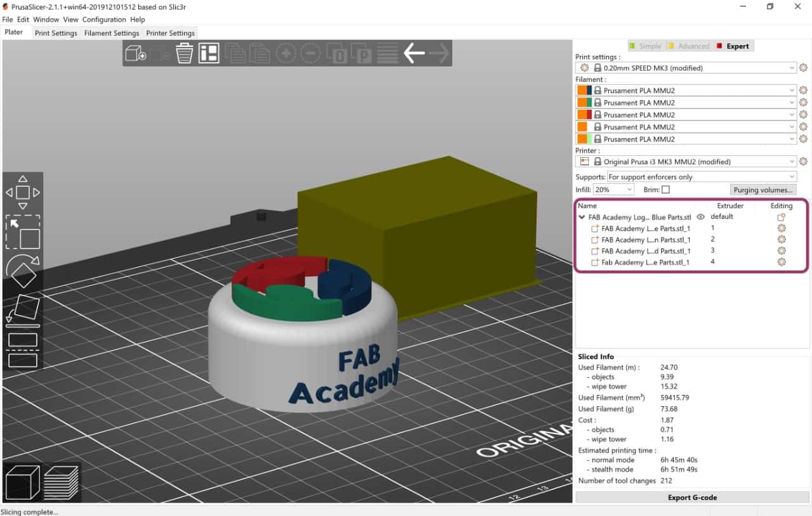Switch to the Plater tab

pyautogui.click(x=14, y=32)
